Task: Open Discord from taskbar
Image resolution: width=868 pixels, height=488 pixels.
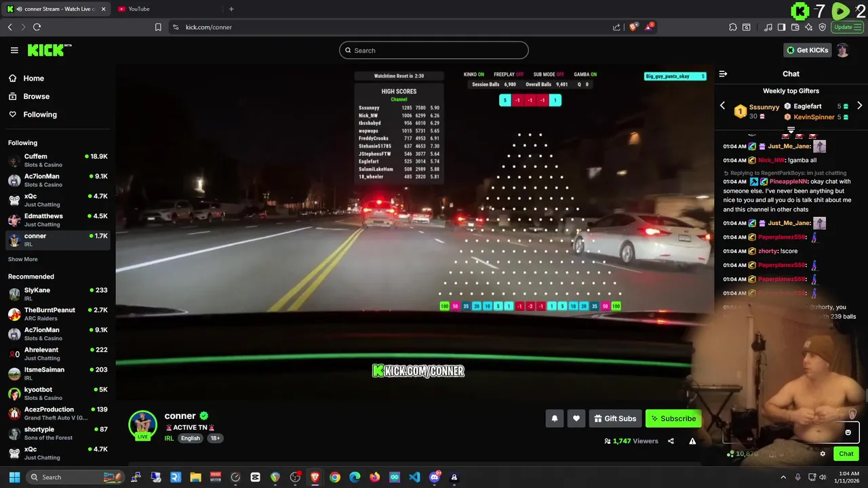Action: (x=435, y=477)
